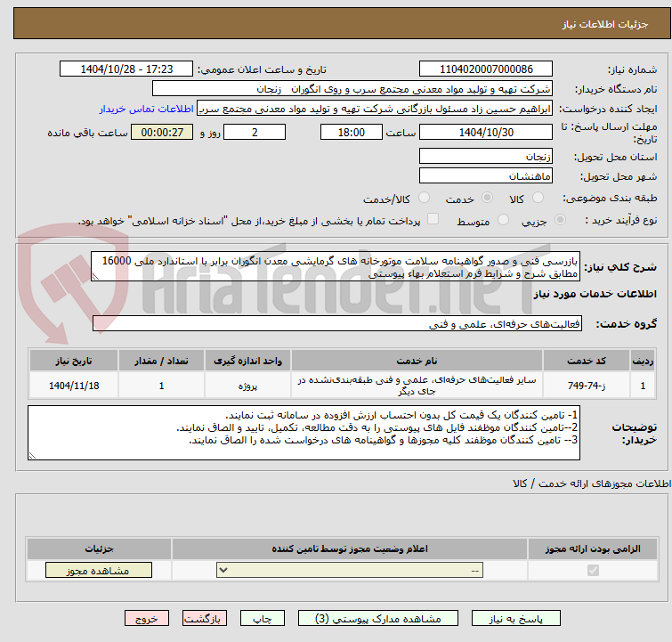Screen dimensions: 672x642
Task: Click the تاریخ نیاز column header
Action: point(74,362)
